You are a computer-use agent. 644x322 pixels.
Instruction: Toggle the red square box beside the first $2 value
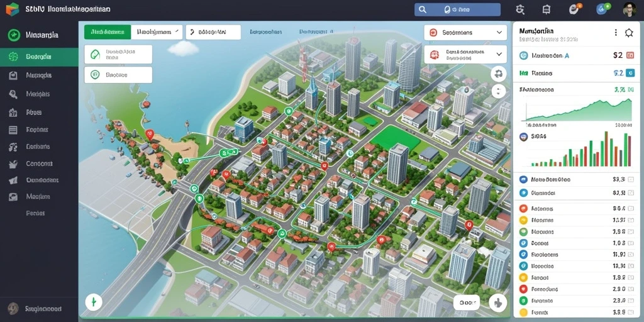pos(631,55)
